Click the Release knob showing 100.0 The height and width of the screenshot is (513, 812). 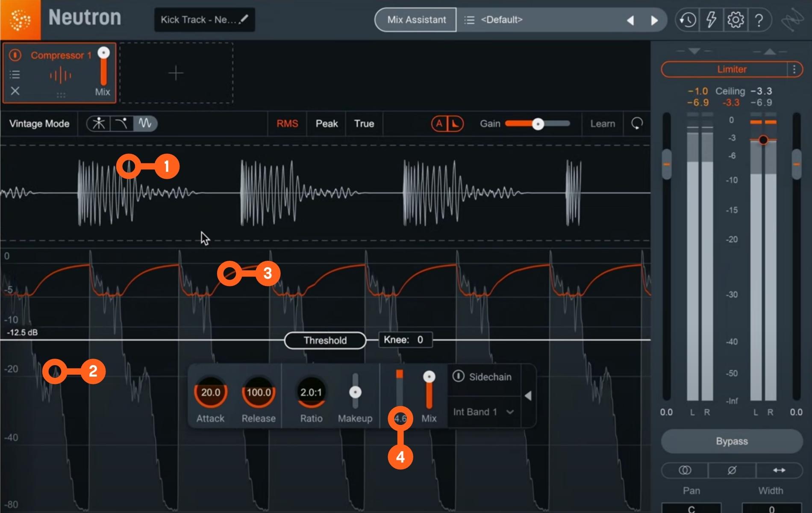pos(259,392)
